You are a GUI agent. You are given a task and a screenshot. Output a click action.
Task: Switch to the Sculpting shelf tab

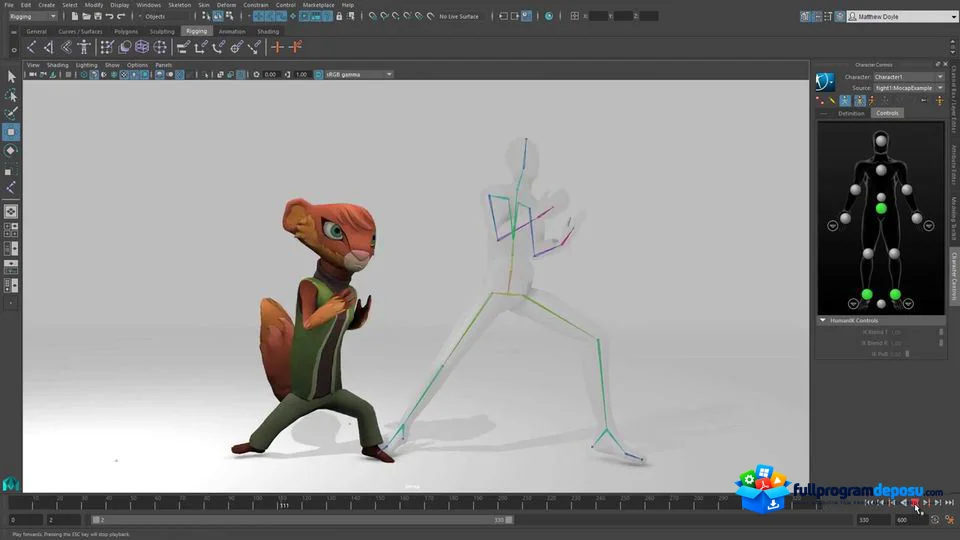coord(162,31)
